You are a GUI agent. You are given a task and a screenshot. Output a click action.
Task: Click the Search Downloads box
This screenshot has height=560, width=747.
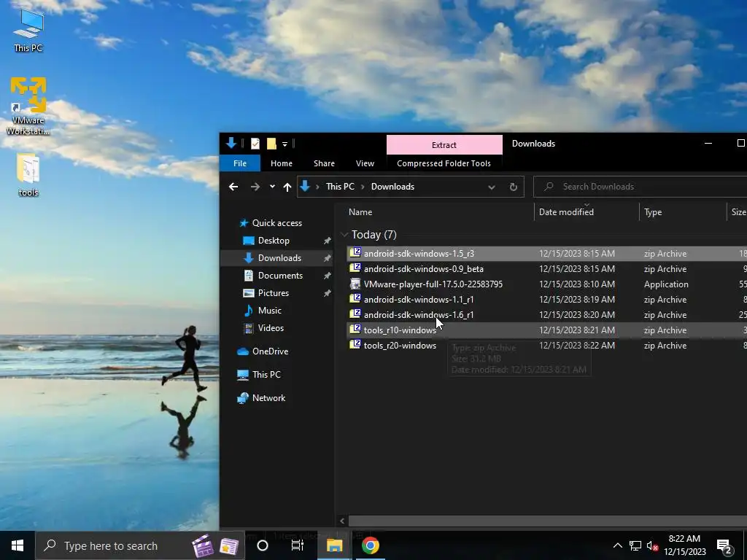640,187
